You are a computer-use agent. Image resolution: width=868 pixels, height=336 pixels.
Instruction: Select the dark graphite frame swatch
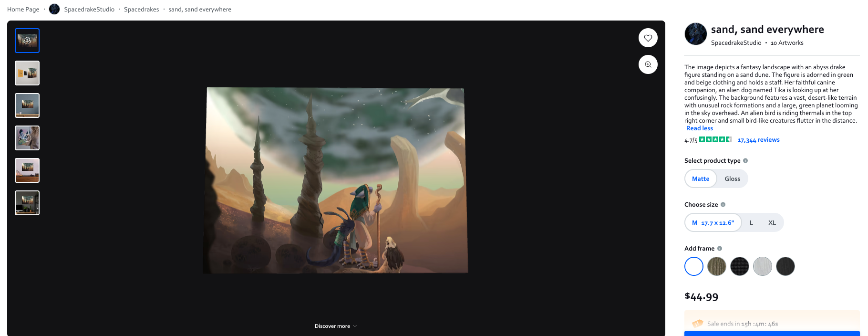tap(785, 266)
